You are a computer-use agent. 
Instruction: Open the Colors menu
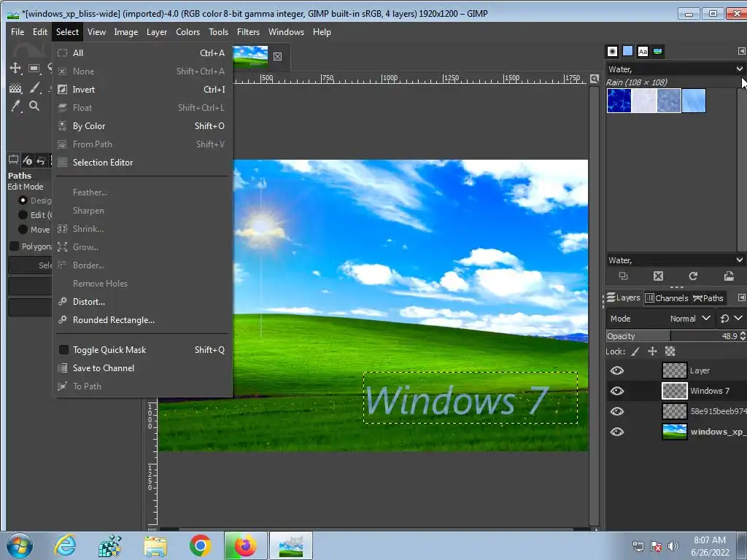pos(187,32)
